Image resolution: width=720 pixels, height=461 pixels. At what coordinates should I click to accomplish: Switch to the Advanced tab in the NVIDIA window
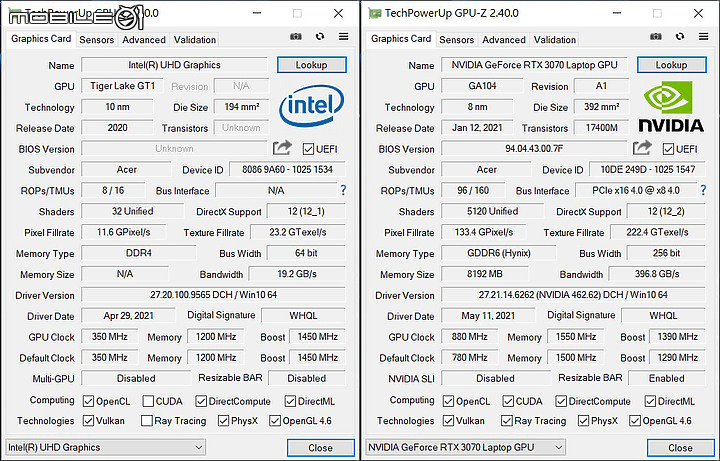(504, 39)
